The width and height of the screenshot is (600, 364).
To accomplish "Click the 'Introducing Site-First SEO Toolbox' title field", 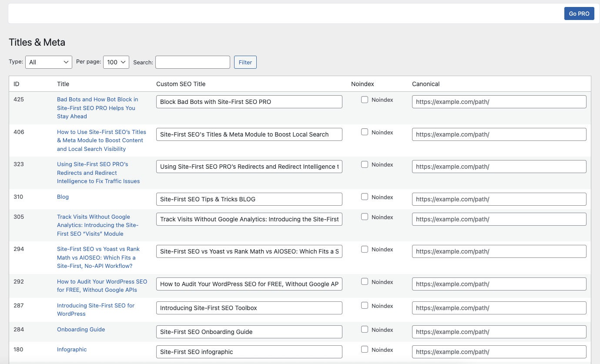I will point(249,308).
